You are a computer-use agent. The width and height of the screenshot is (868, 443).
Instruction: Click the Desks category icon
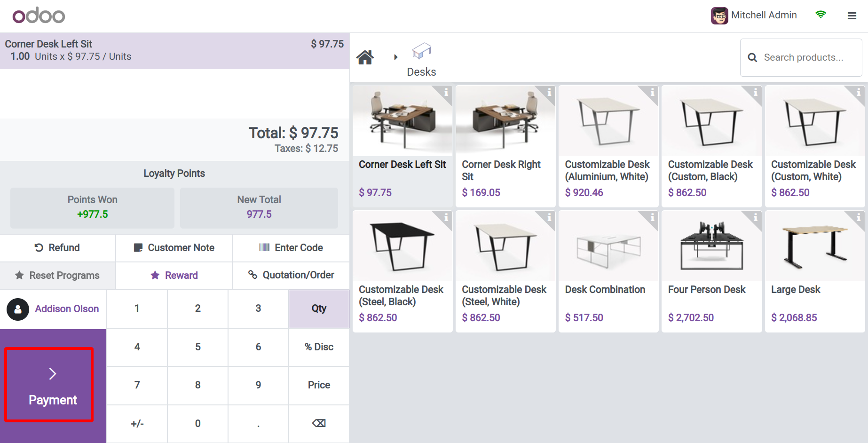point(421,51)
